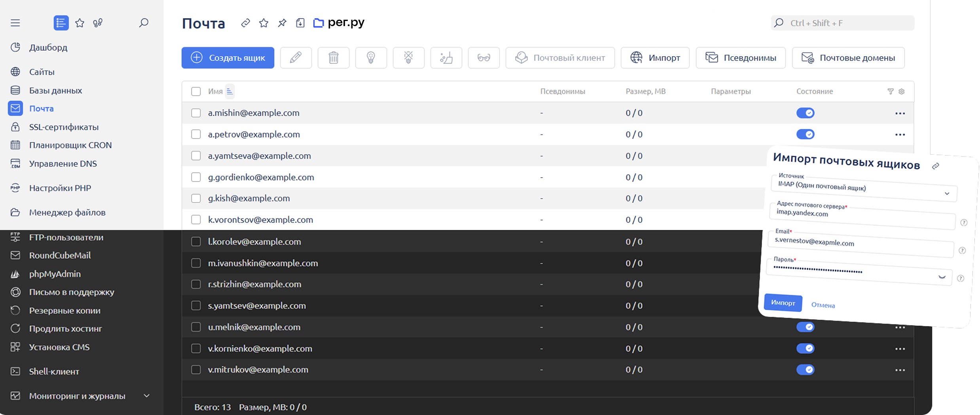980x415 pixels.
Task: Go to Менеджер файлов in the sidebar
Action: pyautogui.click(x=67, y=212)
